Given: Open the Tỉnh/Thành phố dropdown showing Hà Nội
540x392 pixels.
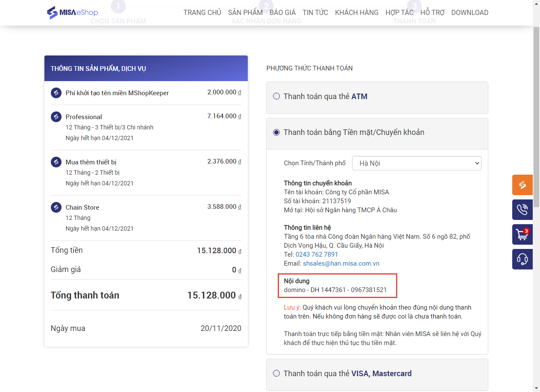Looking at the screenshot, I should (x=416, y=163).
